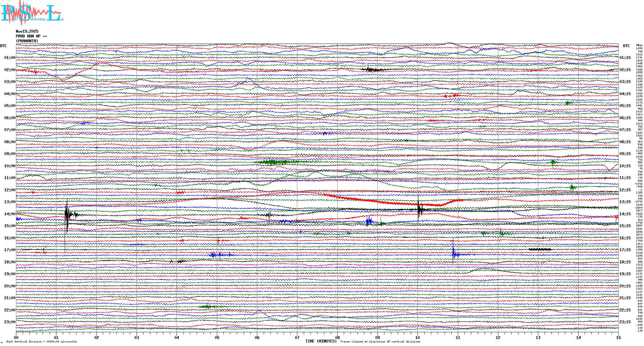
Task: Click the 17:15 label on right axis
Action: [x=625, y=250]
